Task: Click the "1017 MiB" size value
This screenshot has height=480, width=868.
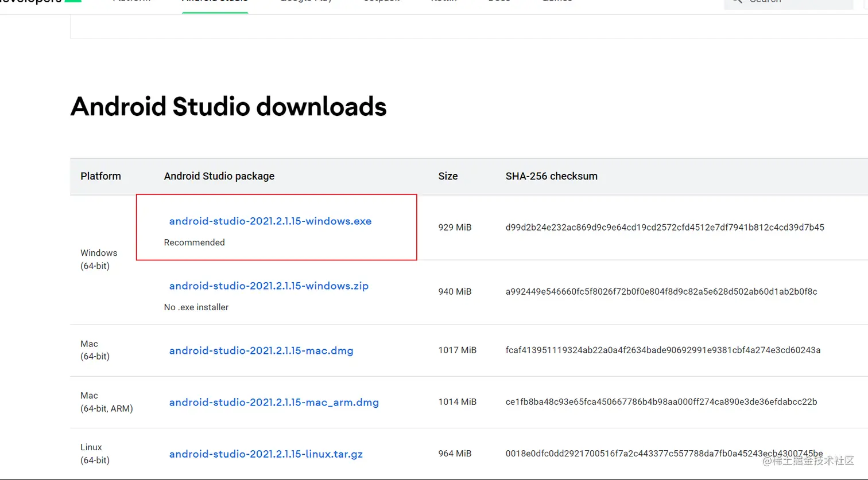Action: [x=458, y=350]
